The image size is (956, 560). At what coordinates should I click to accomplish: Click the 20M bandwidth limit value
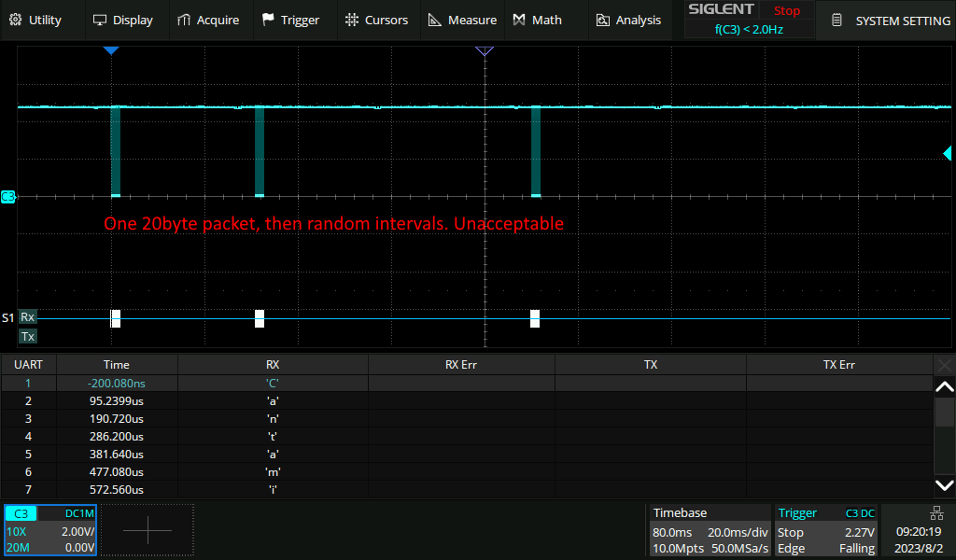coord(18,547)
